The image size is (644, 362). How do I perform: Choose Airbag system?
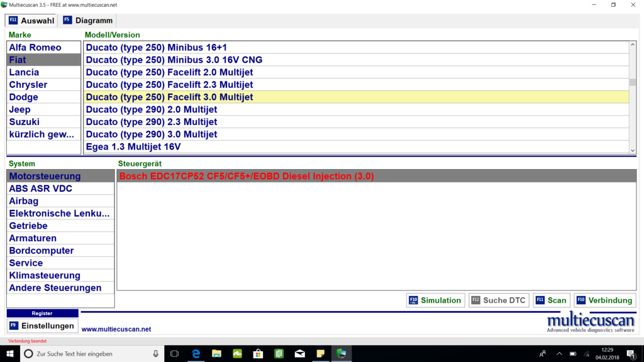(60, 201)
